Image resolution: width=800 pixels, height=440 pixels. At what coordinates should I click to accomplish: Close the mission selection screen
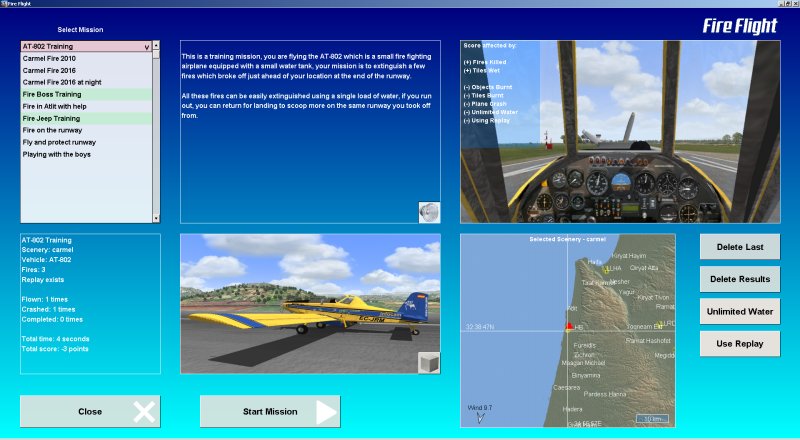90,411
